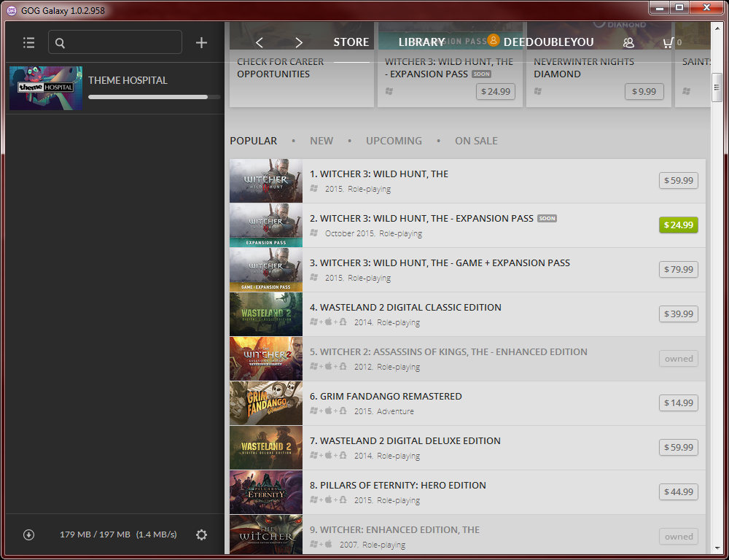Screen dimensions: 729x560
Task: Open the downloads arrow icon at bottom
Action: tap(28, 534)
